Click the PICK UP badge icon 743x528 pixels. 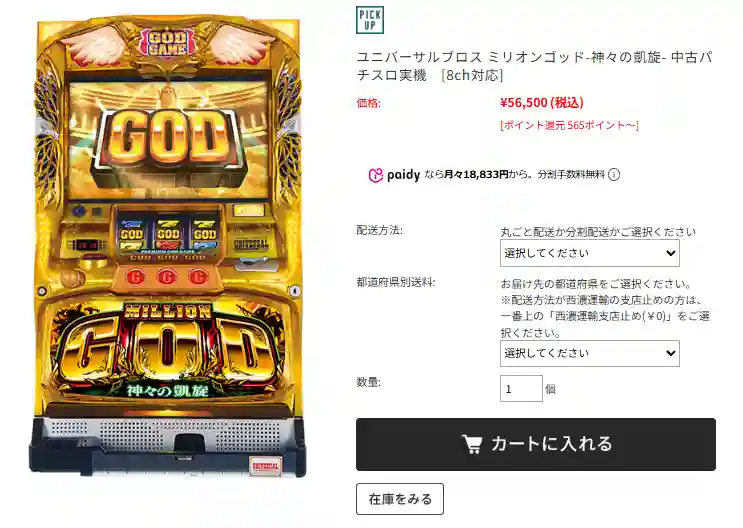click(x=370, y=20)
